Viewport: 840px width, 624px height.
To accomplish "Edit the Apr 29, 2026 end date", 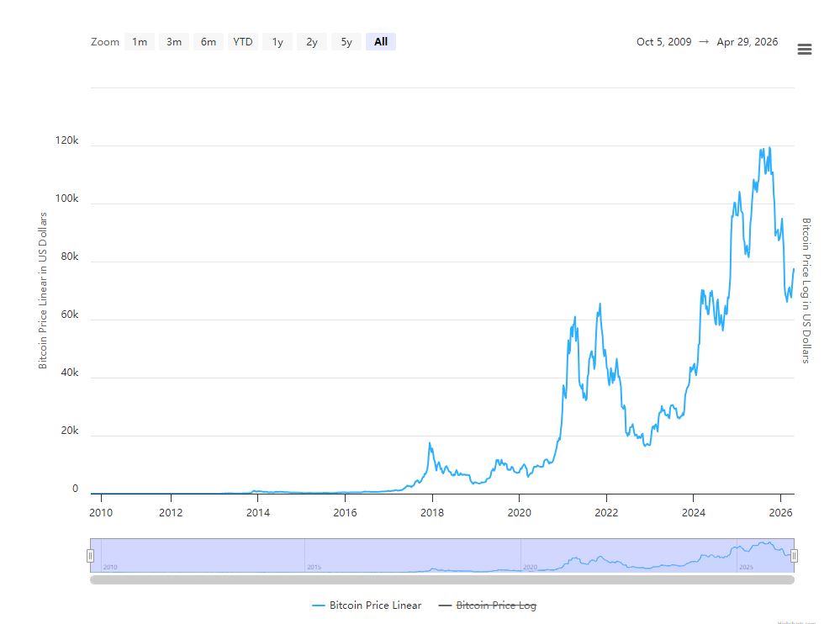I will coord(748,42).
